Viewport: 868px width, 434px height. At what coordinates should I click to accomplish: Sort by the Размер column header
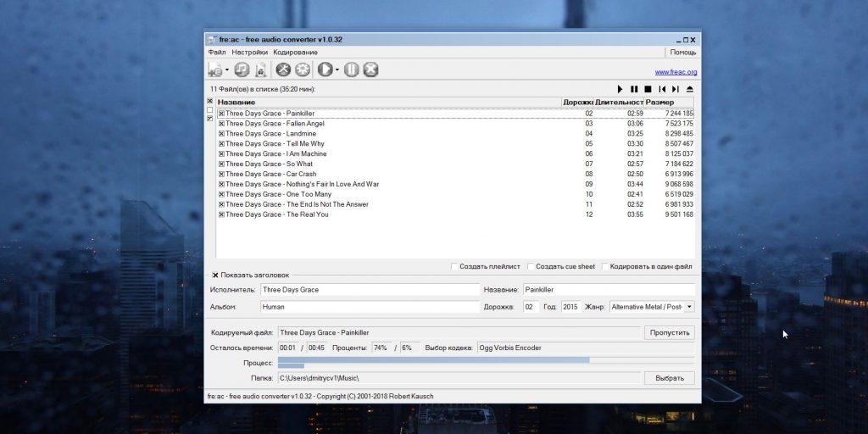coord(669,103)
